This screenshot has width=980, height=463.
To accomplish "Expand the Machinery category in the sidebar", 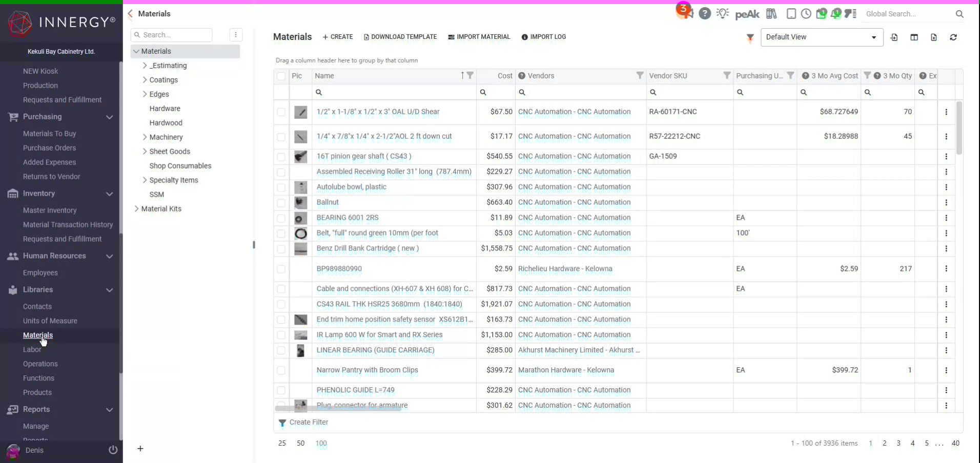I will click(x=144, y=137).
